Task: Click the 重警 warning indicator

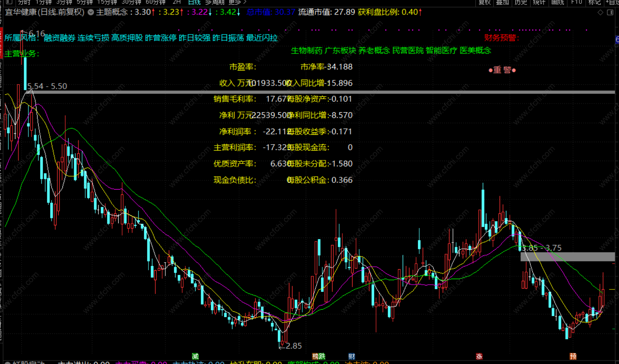Action: click(x=502, y=70)
